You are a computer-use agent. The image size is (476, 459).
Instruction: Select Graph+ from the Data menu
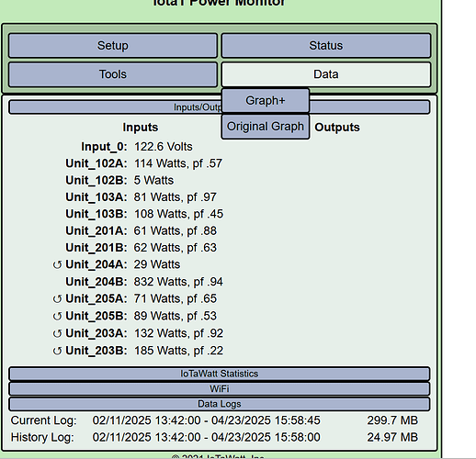coord(266,100)
